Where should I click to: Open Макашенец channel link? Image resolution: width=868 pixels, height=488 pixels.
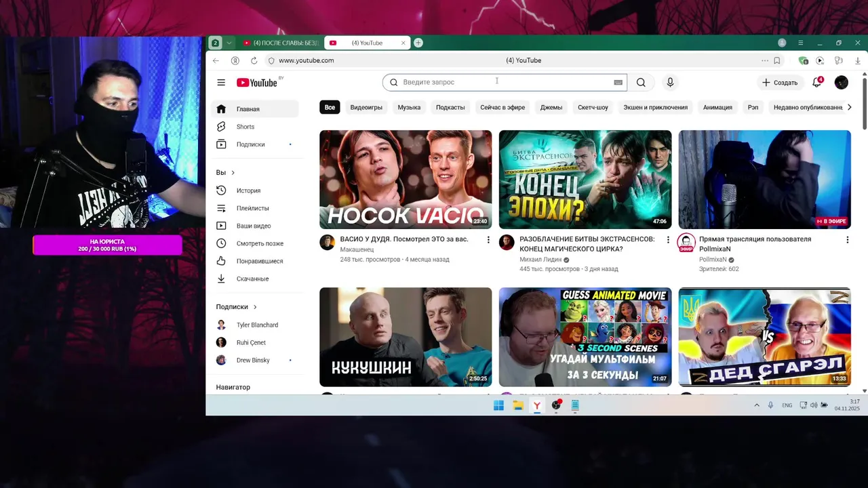357,249
